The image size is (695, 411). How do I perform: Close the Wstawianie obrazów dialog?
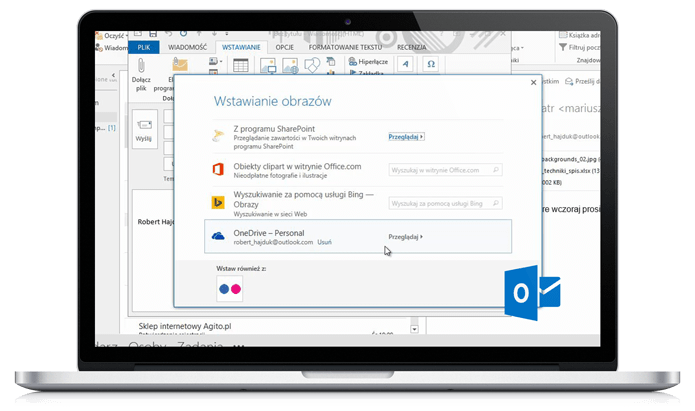533,84
